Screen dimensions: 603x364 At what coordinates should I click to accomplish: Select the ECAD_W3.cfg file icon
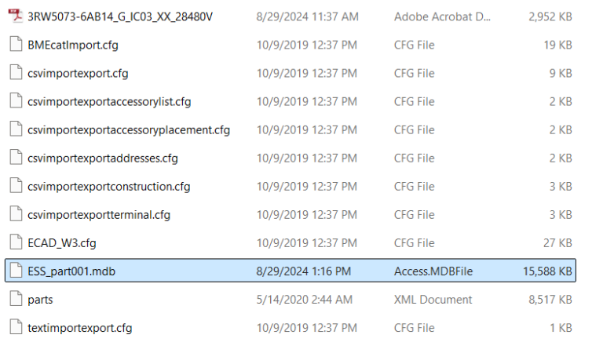coord(16,242)
